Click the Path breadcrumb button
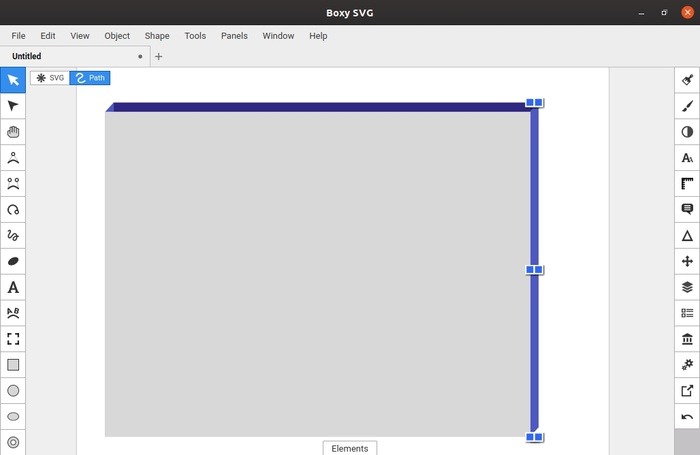700x455 pixels. pos(90,78)
